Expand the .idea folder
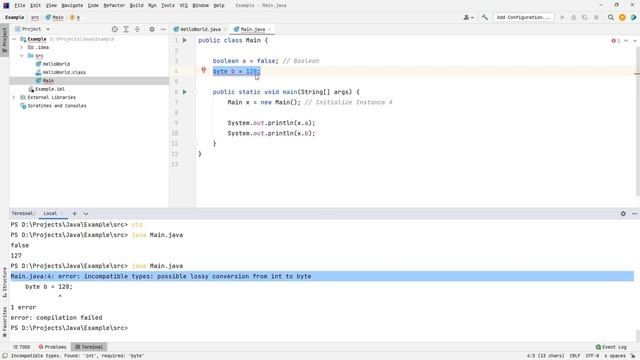This screenshot has height=360, width=640. tap(22, 47)
